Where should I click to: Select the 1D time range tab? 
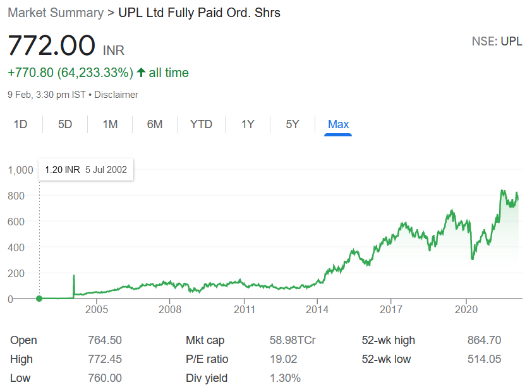point(20,124)
